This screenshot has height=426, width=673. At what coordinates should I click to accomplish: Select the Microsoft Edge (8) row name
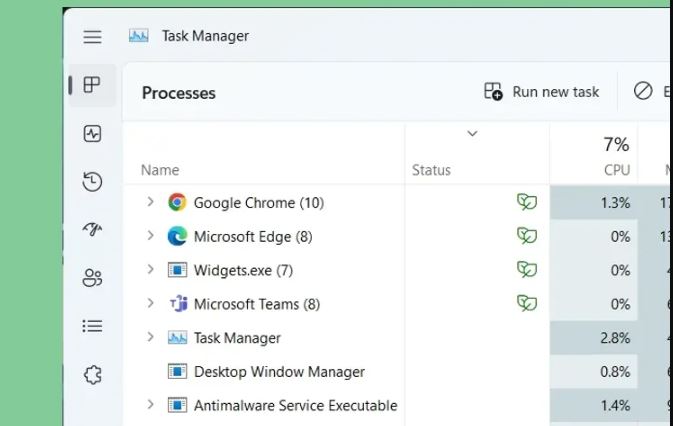[253, 236]
